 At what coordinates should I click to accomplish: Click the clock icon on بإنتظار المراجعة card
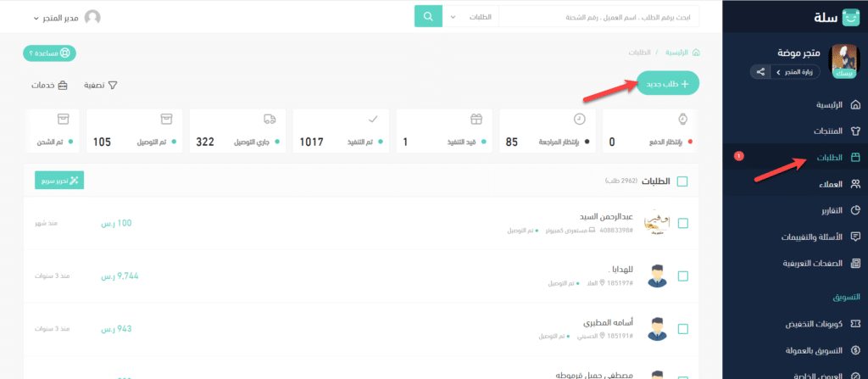(580, 120)
